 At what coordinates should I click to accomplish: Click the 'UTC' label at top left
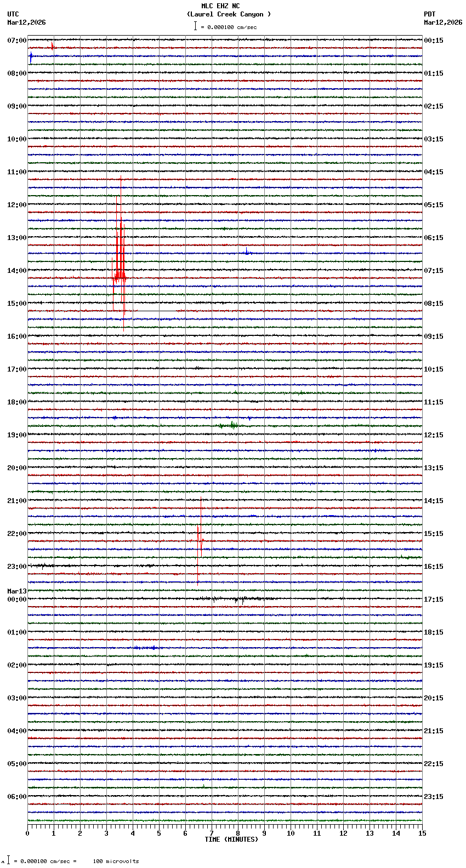[x=13, y=14]
